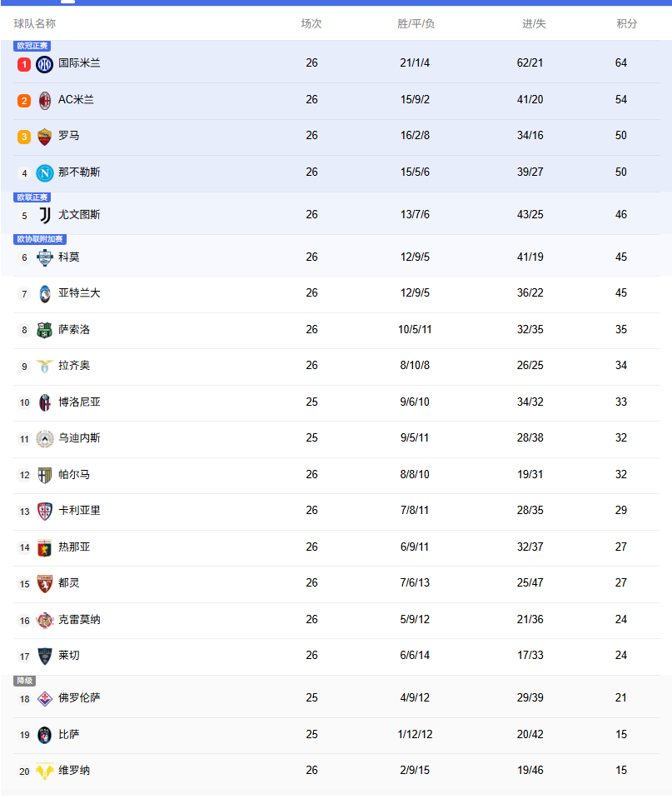672x799 pixels.
Task: Click the 积分 column header
Action: [627, 23]
